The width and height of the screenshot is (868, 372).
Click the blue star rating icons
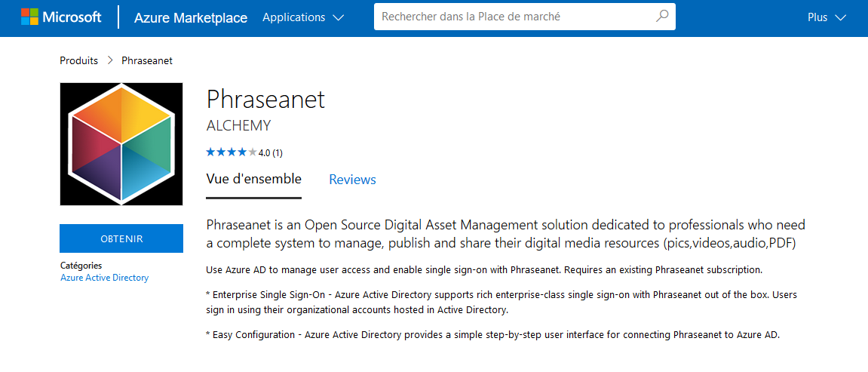[x=231, y=152]
